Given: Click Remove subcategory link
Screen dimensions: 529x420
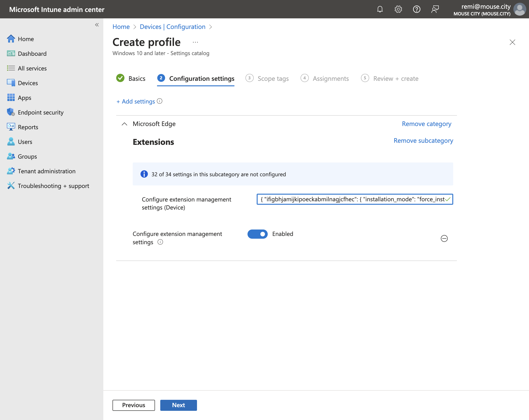Looking at the screenshot, I should tap(423, 141).
